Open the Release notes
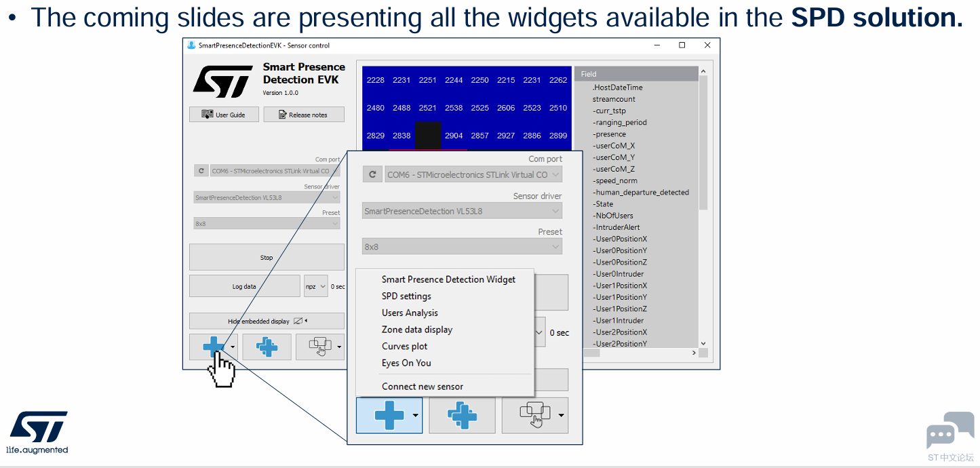 coord(303,115)
